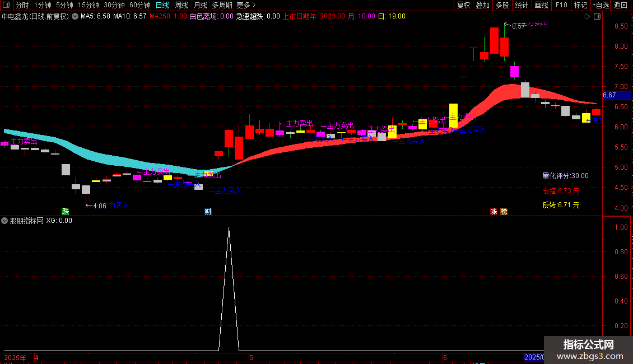Viewport: 633px width, 364px height.
Task: Open the 多股 multi-stock view
Action: 502,5
